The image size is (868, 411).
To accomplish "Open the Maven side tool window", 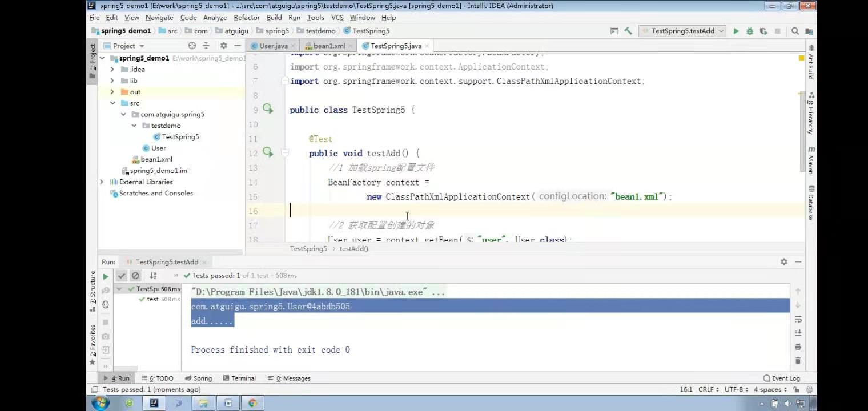I will [x=811, y=160].
